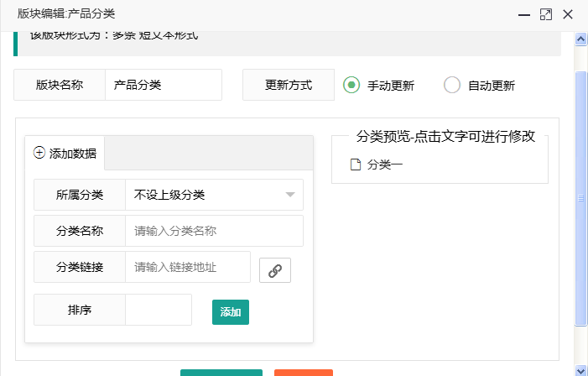
Task: Click the orange button at dialog bottom
Action: coord(303,372)
